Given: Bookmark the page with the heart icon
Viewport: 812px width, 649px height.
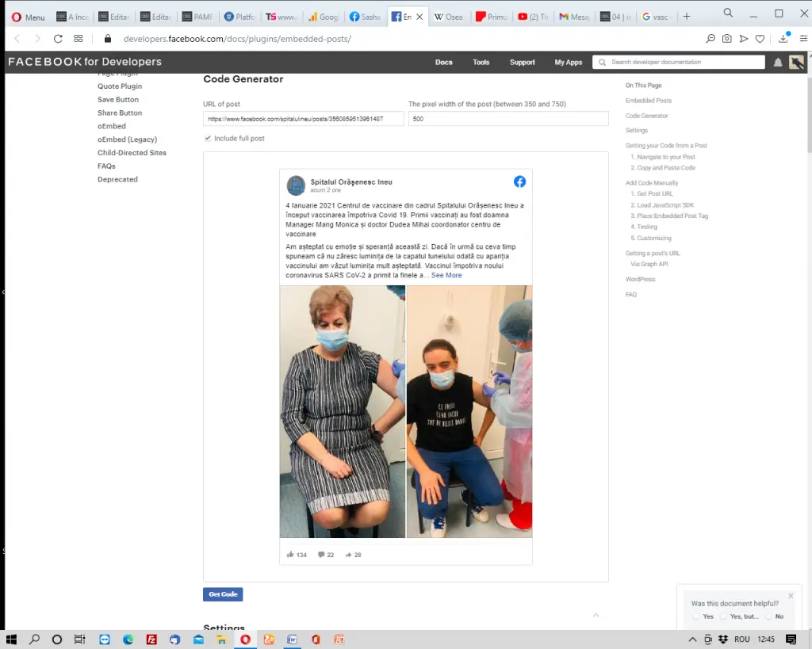Looking at the screenshot, I should [760, 39].
